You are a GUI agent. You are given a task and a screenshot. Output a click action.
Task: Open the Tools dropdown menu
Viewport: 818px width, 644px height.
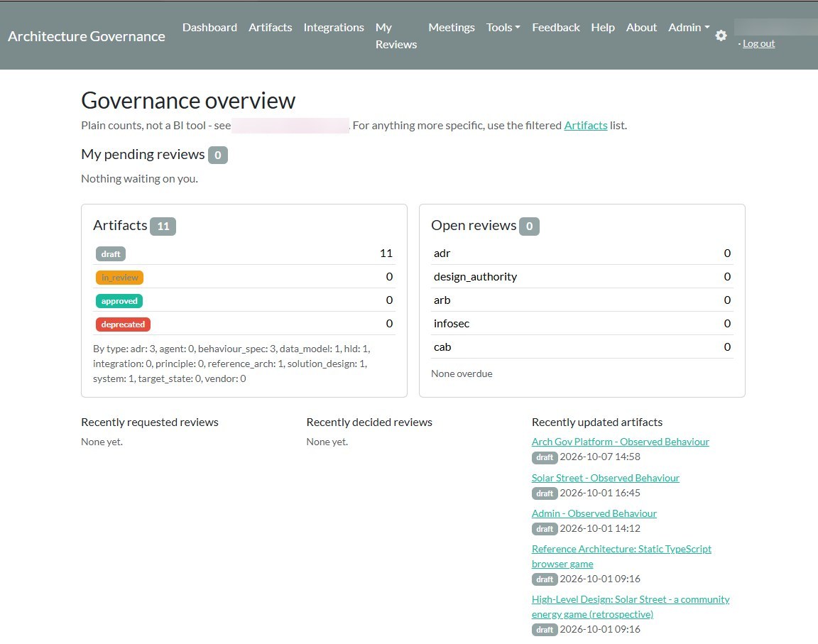click(x=503, y=27)
